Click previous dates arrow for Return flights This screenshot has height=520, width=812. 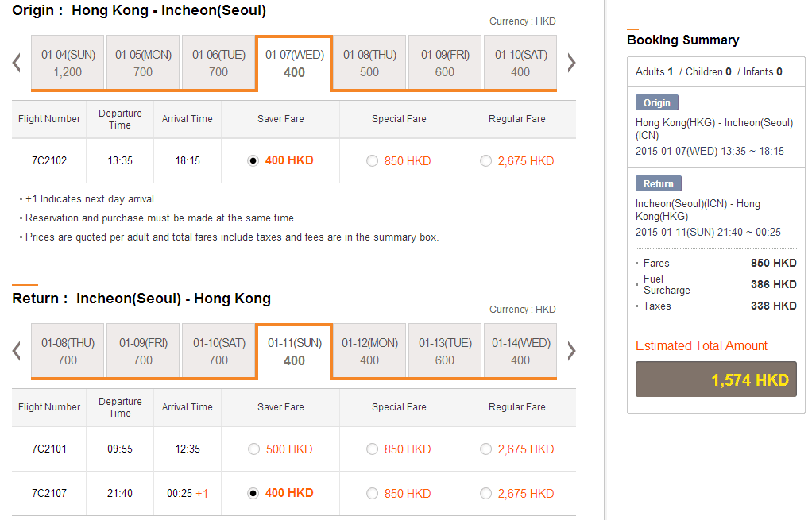(17, 351)
